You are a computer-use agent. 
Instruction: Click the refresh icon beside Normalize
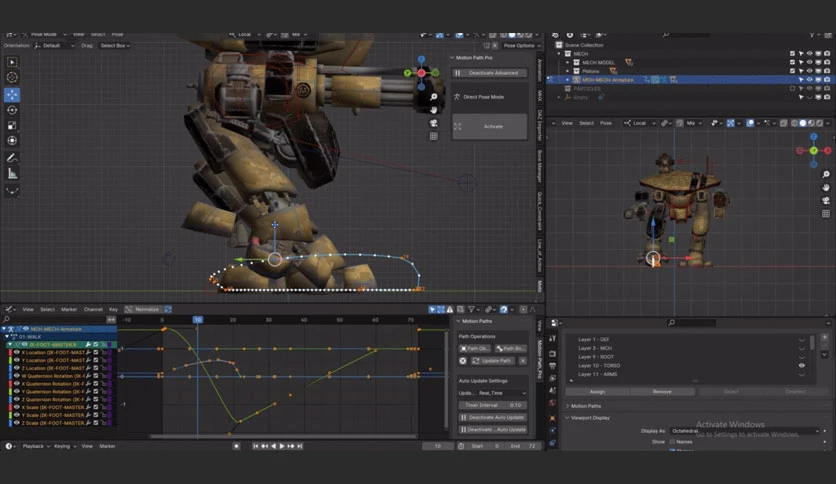pos(168,309)
